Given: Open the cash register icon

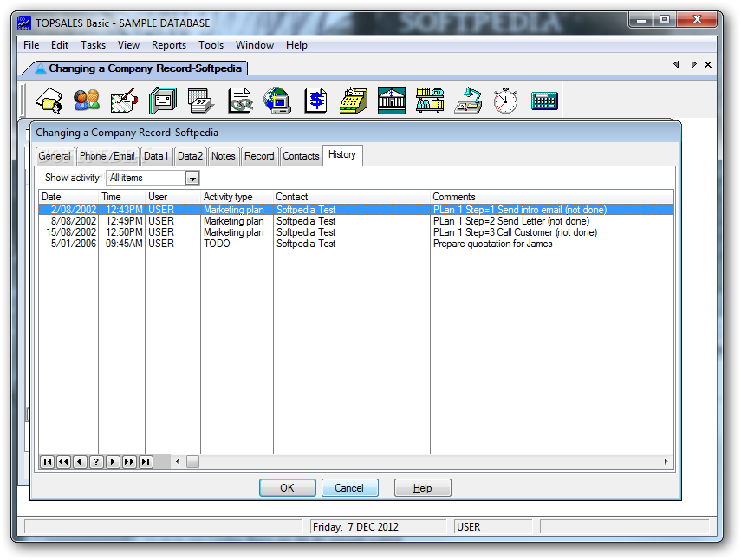Looking at the screenshot, I should tap(354, 101).
